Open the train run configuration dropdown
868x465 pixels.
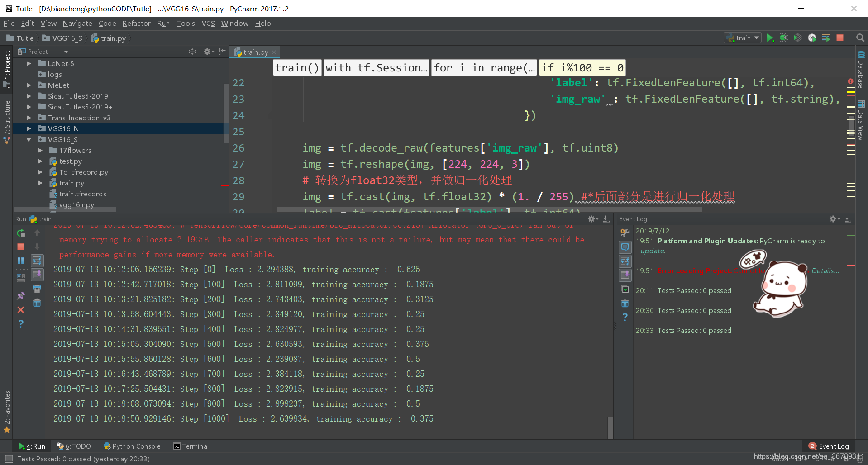click(743, 38)
